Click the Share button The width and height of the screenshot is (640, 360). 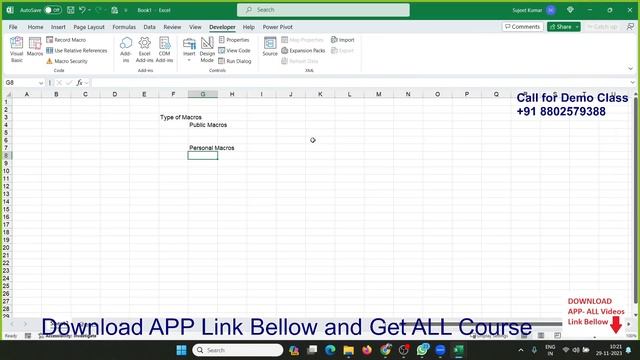[560, 27]
